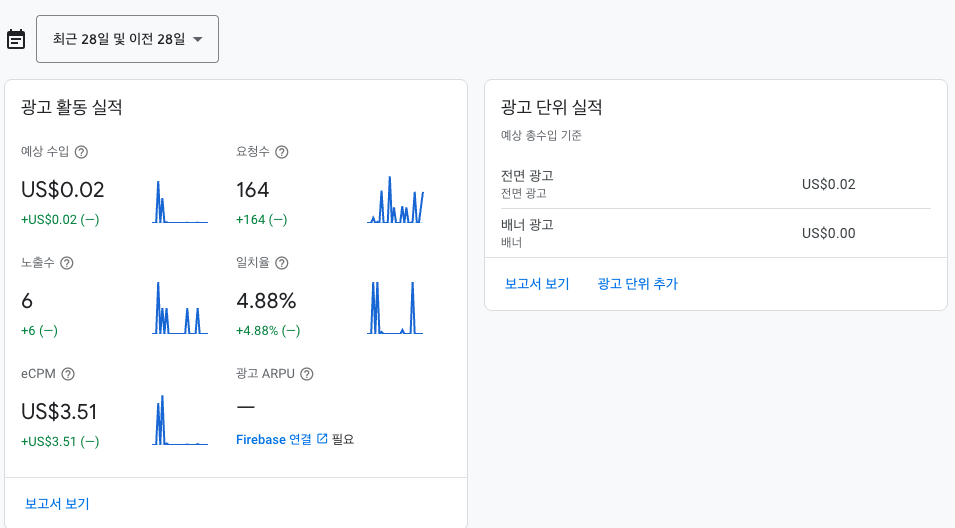Click the 광고 단위 추가 link

(638, 284)
